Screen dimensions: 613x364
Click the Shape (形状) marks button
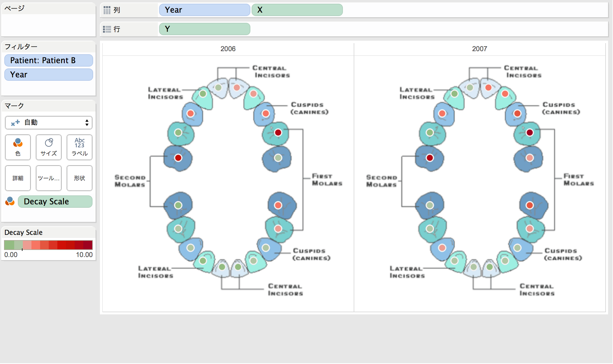pyautogui.click(x=80, y=178)
